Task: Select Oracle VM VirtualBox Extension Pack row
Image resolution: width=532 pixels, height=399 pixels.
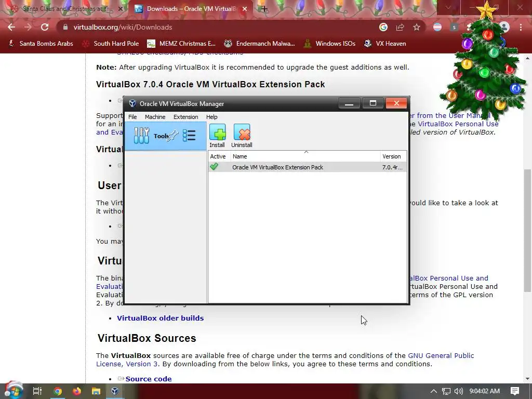Action: click(308, 167)
